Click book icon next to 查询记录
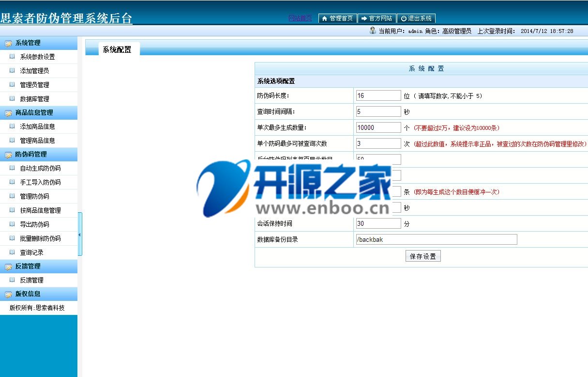This screenshot has width=588, height=377. coord(12,252)
